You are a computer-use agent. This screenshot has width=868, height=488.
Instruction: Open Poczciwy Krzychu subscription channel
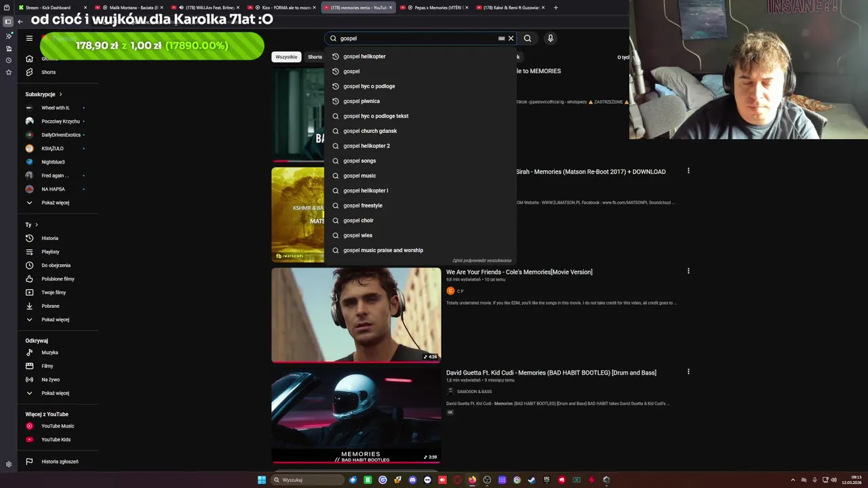click(56, 121)
